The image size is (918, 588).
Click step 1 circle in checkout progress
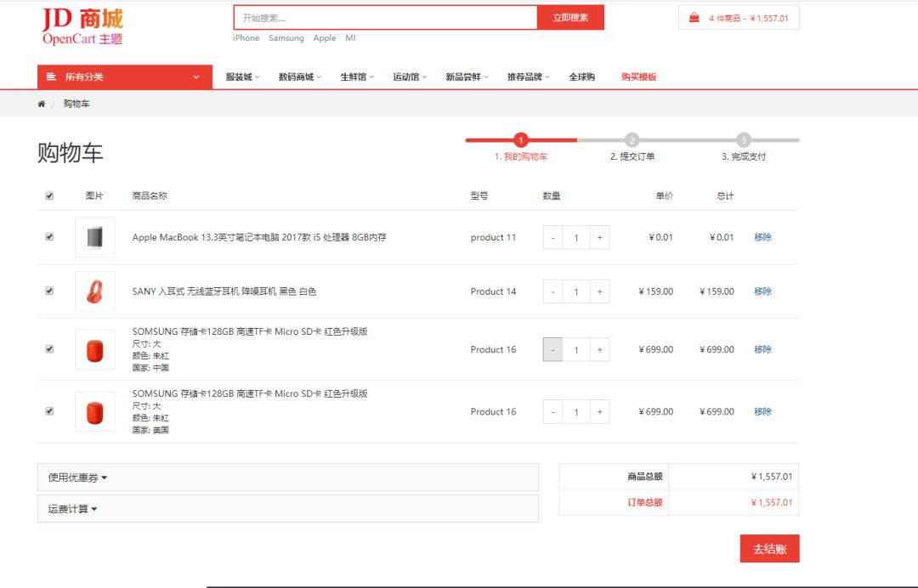coord(520,140)
